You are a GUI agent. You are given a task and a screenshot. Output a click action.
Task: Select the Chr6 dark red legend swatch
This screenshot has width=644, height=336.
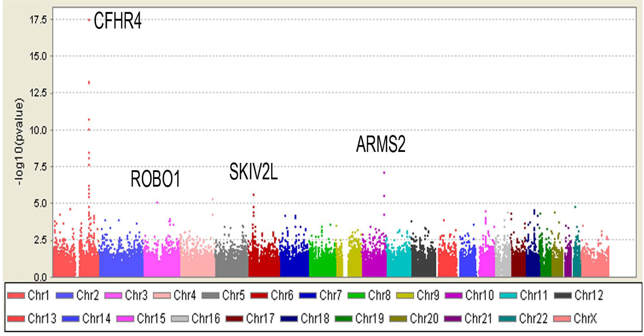click(x=259, y=295)
